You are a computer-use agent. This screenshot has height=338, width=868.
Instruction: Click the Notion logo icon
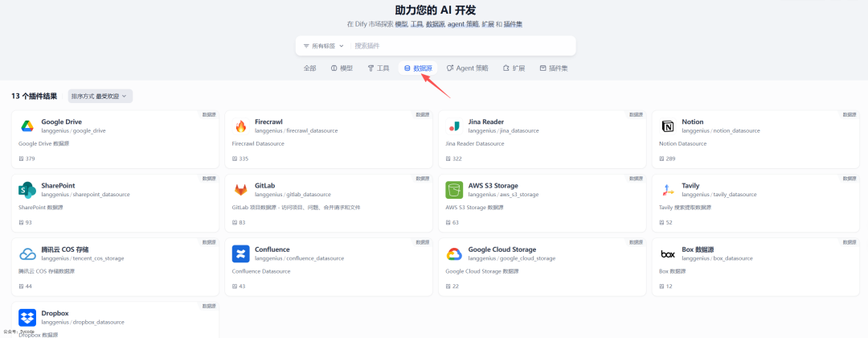click(x=668, y=126)
